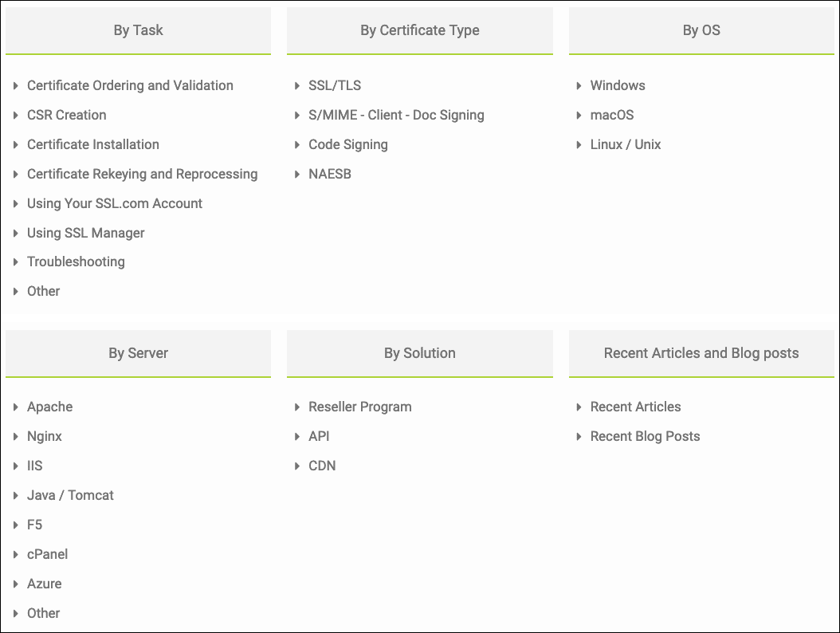
Task: Expand the arrow beside Certificate Ordering and Validation
Action: tap(15, 86)
